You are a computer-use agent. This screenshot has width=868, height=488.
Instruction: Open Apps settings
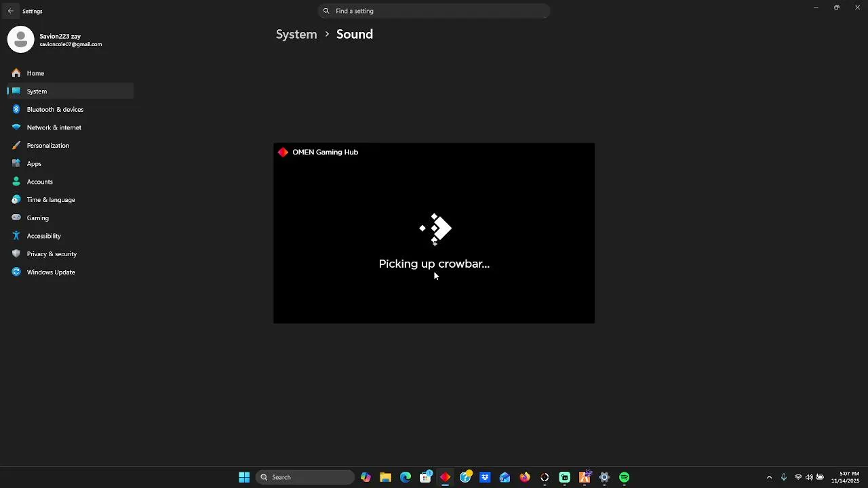(x=71, y=163)
